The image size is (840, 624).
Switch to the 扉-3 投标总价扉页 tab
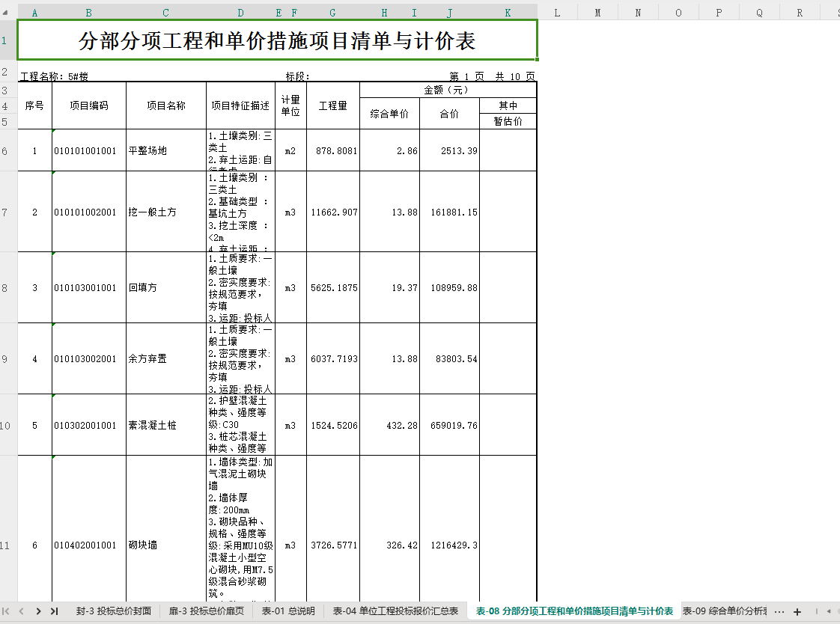coord(206,611)
